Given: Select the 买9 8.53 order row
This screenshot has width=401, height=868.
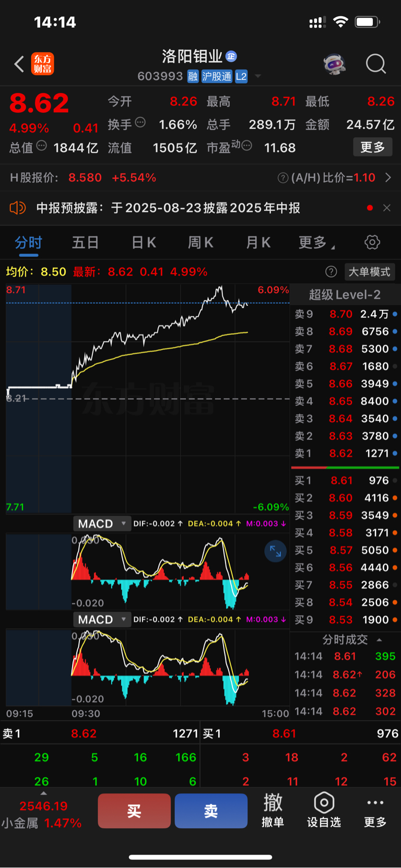Looking at the screenshot, I should point(346,620).
